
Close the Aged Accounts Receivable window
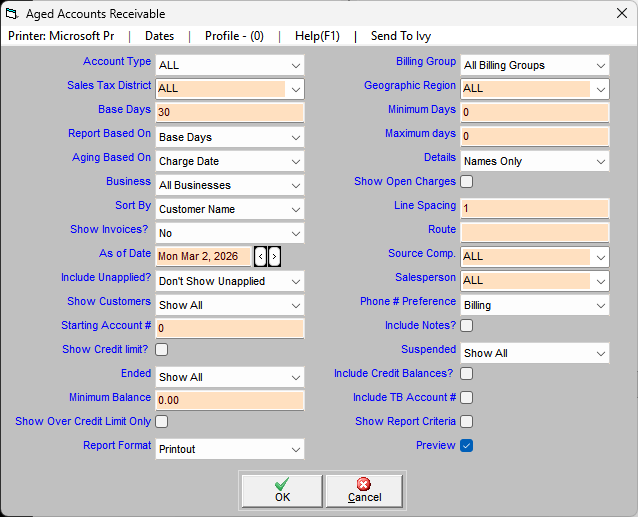(613, 14)
